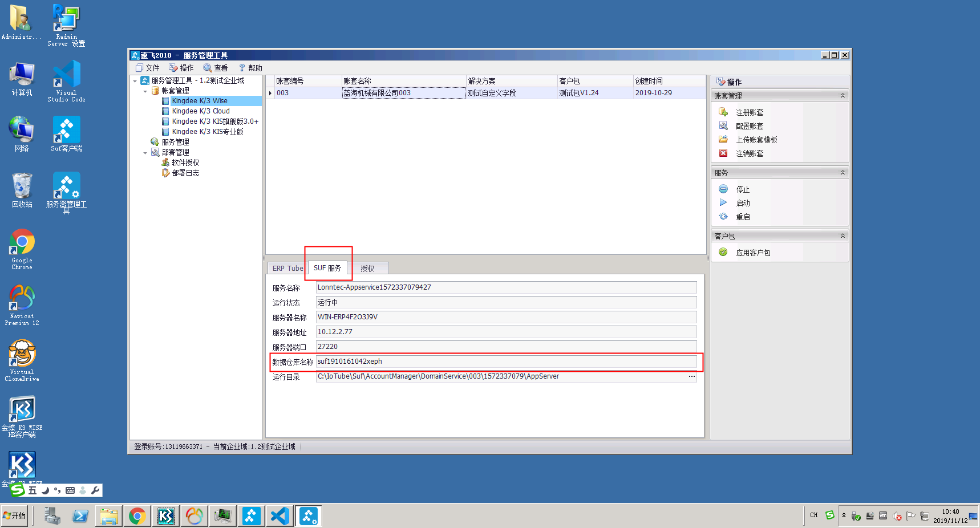Click the 服务器地址 field 10.12.2.77

coord(506,332)
